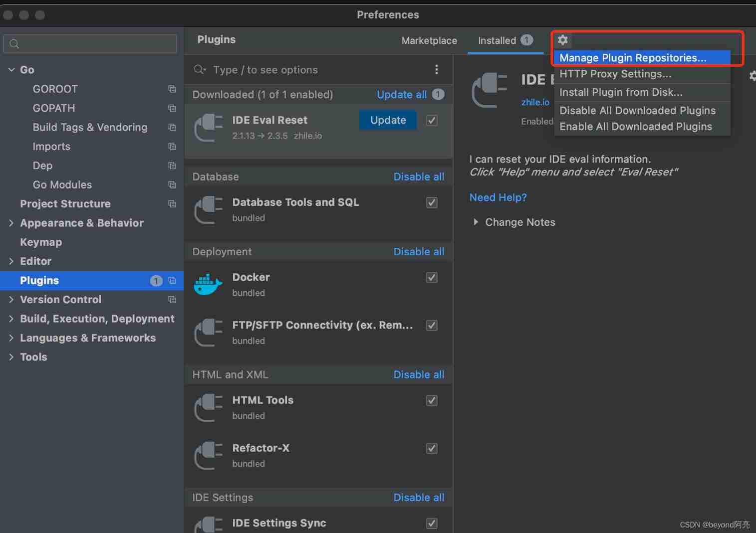Expand the Version Control section

coord(11,300)
